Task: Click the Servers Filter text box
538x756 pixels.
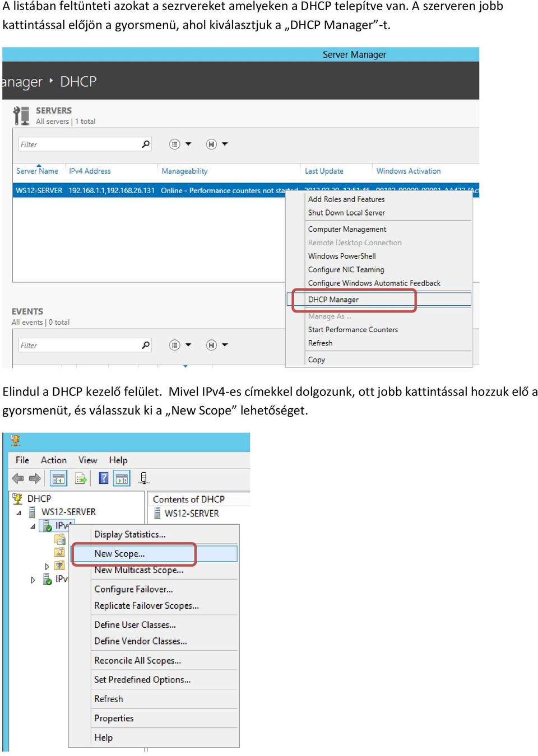Action: 85,144
